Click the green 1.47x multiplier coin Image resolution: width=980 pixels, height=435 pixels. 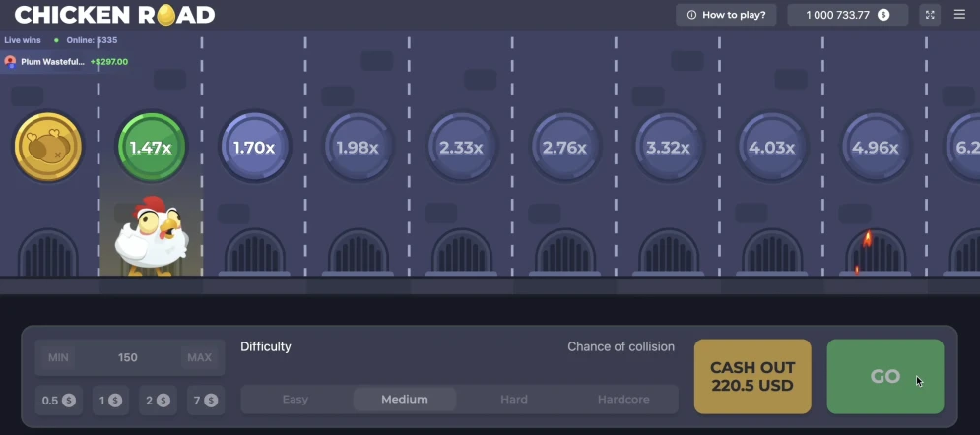(152, 148)
